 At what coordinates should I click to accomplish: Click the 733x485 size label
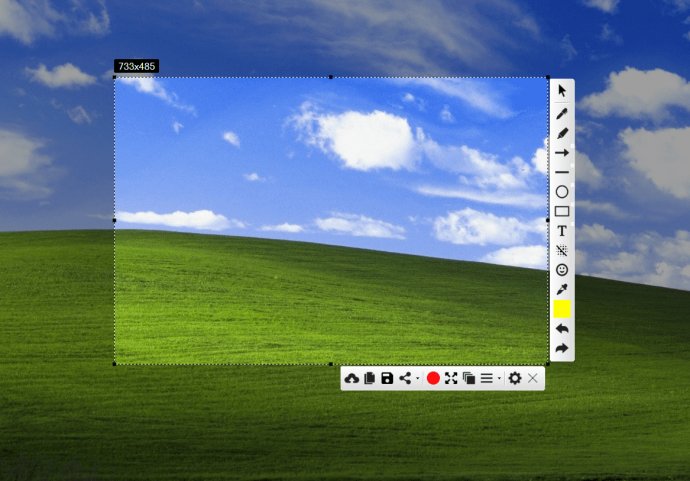136,66
